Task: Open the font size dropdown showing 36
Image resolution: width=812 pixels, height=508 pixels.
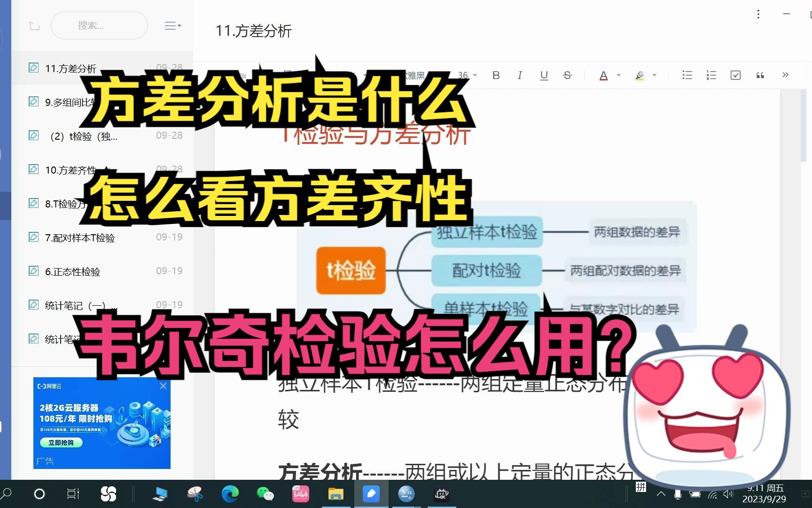Action: (x=466, y=75)
